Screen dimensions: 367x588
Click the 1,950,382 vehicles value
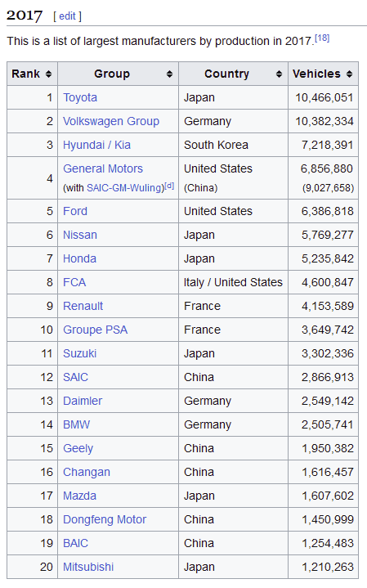click(x=327, y=448)
